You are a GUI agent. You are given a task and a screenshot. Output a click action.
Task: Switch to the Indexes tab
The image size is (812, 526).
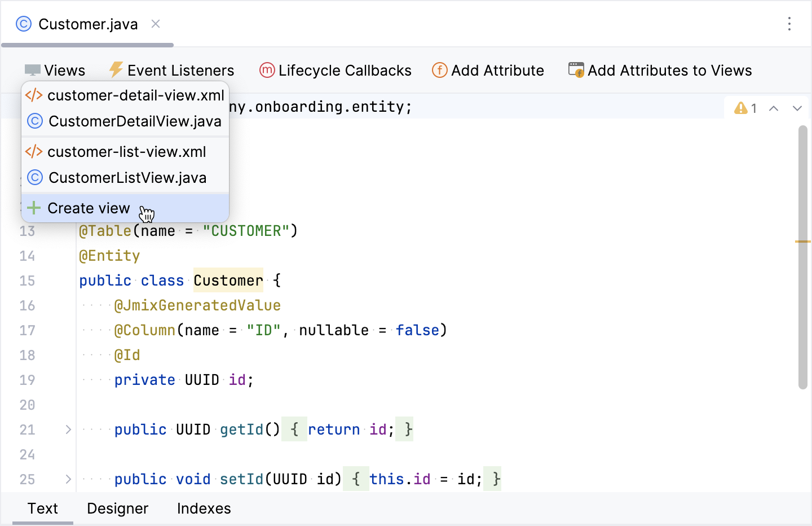click(x=204, y=509)
